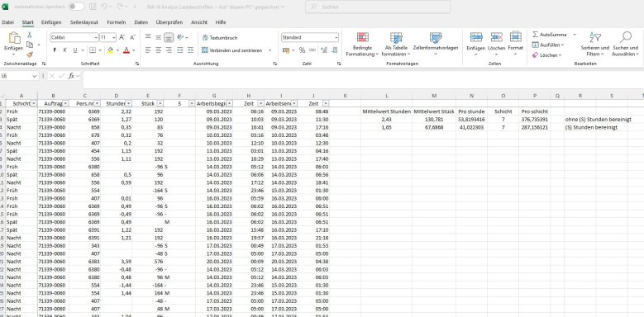
Task: Open the Überprüfen tab
Action: point(169,22)
